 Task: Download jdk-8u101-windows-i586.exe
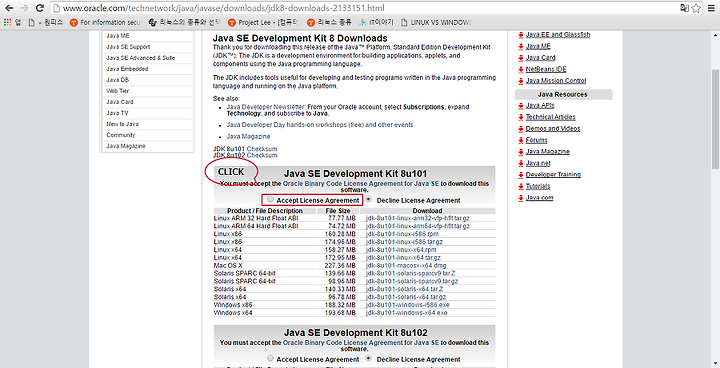(x=407, y=305)
